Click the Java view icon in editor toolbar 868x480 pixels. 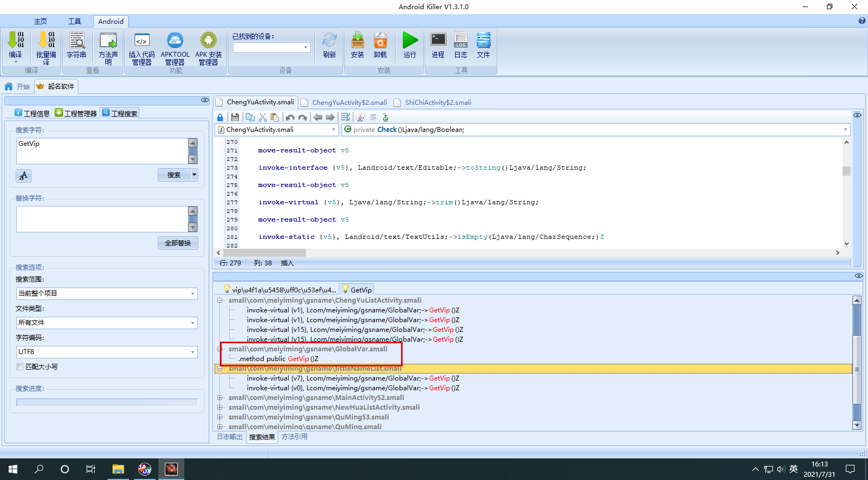click(x=360, y=117)
